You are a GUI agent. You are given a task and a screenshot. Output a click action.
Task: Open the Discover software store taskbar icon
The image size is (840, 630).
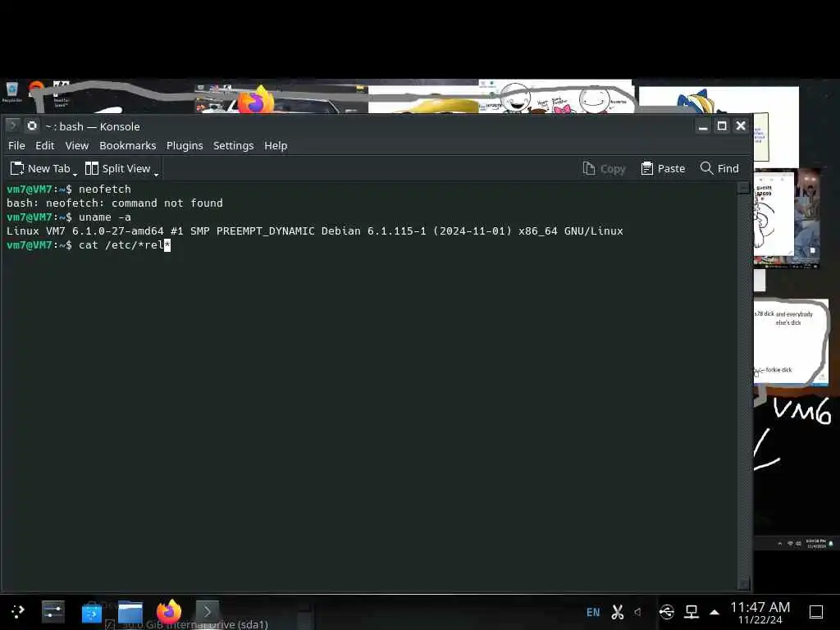point(92,612)
